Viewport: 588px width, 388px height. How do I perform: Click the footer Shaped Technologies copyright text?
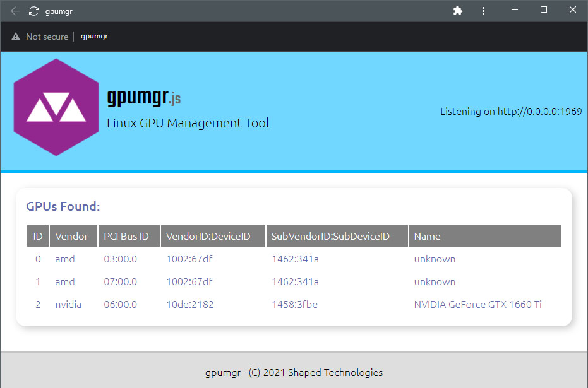click(294, 373)
